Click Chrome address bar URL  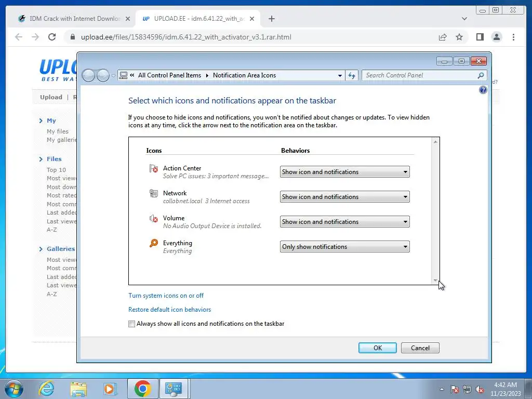point(186,37)
